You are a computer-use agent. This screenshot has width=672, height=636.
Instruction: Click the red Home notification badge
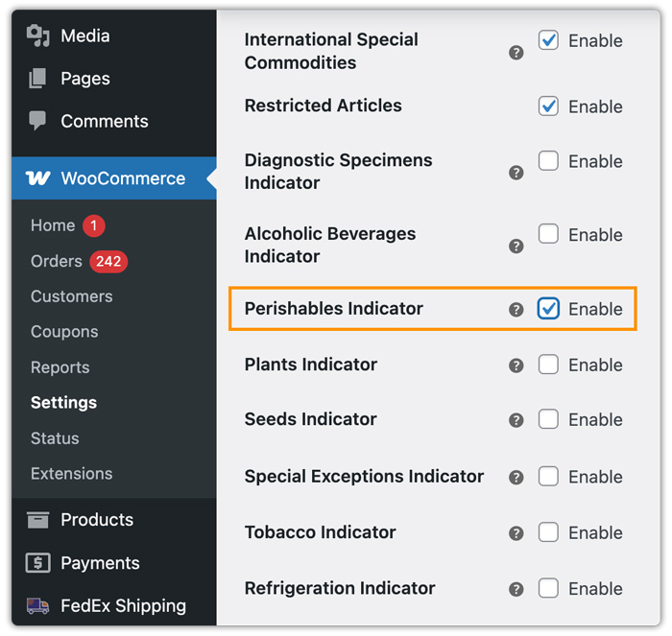click(94, 225)
